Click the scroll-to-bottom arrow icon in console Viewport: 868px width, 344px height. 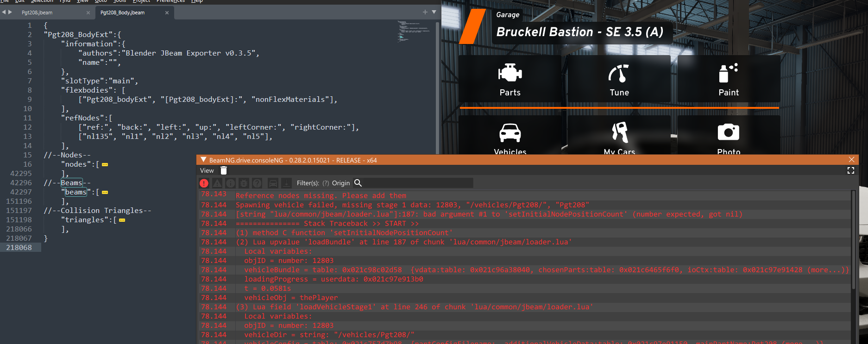pos(287,183)
